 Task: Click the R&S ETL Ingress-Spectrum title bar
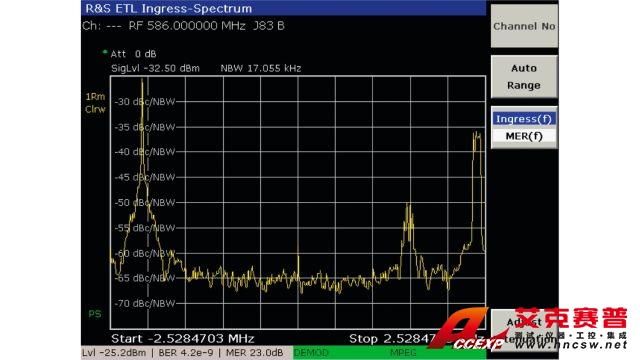coord(283,8)
